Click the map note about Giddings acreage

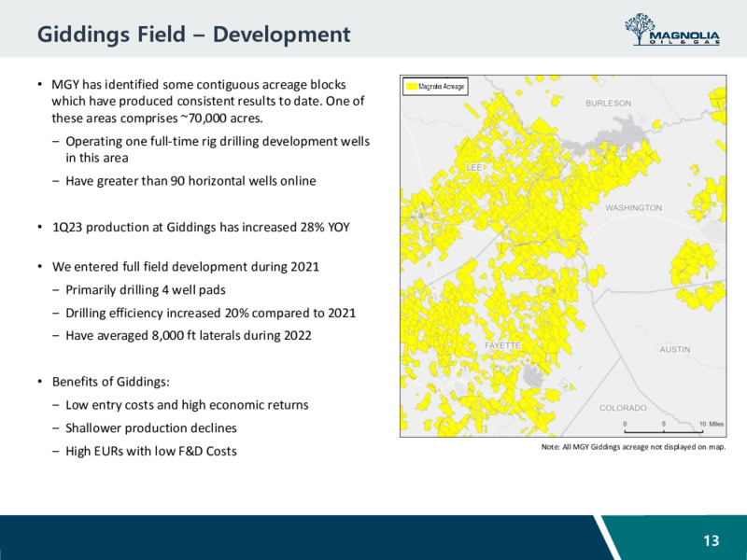[633, 447]
